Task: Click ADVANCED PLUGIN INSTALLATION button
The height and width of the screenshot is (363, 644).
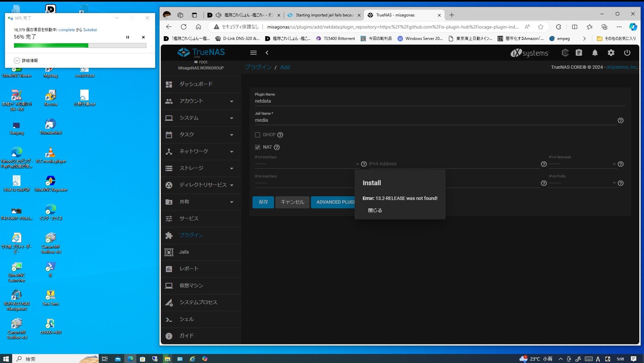Action: pyautogui.click(x=333, y=202)
